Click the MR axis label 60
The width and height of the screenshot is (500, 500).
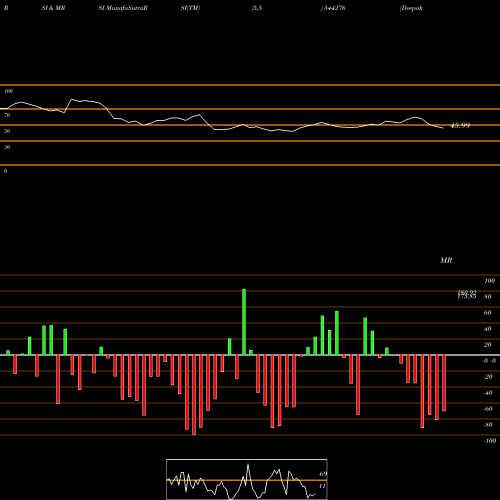[488, 313]
